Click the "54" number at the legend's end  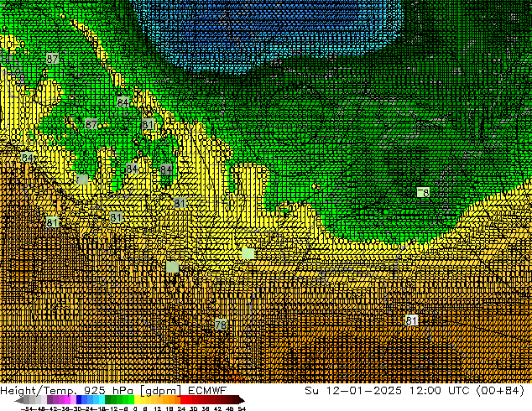(241, 408)
